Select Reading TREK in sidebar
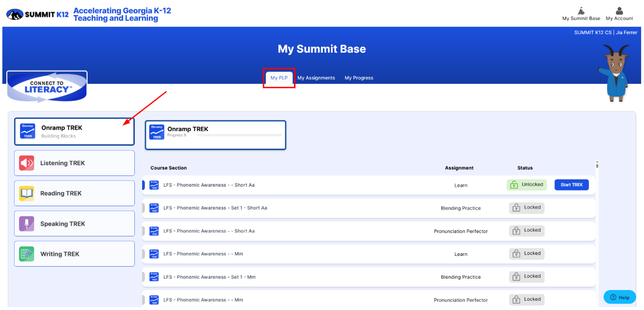644x310 pixels. click(74, 194)
